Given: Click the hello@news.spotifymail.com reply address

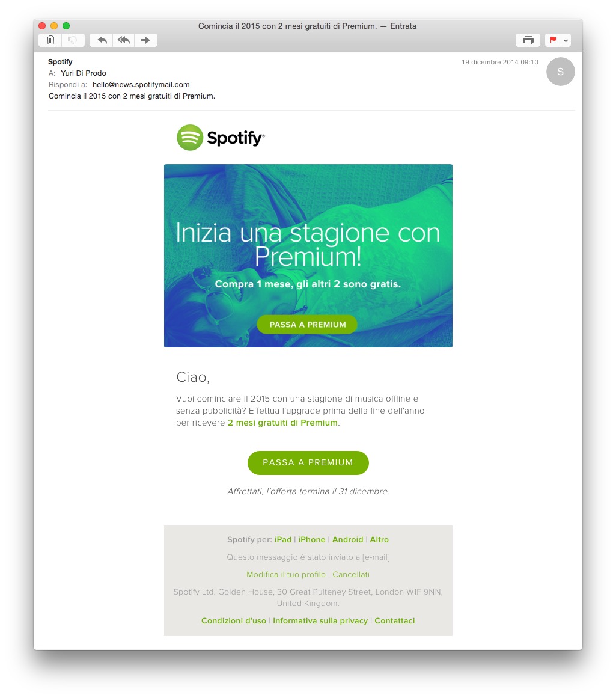Looking at the screenshot, I should [141, 85].
